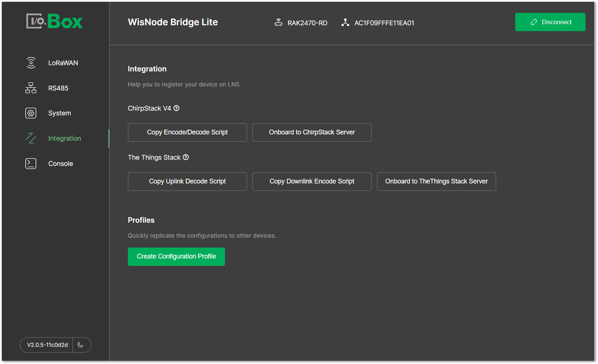
Task: Toggle dark mode with moon icon
Action: coord(81,345)
